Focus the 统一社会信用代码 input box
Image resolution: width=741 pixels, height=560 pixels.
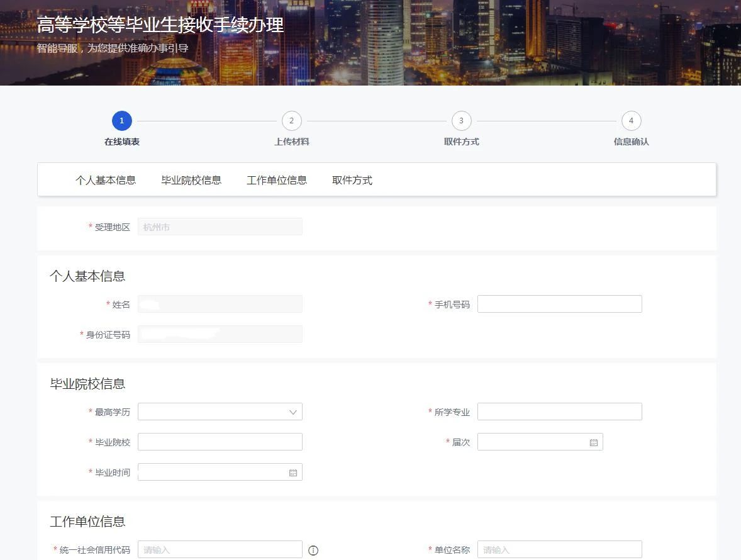(220, 550)
